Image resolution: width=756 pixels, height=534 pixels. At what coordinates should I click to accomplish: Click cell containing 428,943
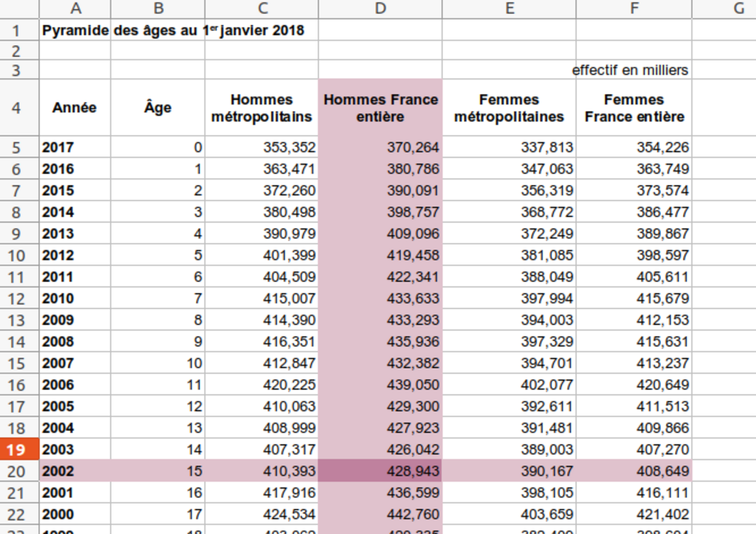[x=380, y=471]
